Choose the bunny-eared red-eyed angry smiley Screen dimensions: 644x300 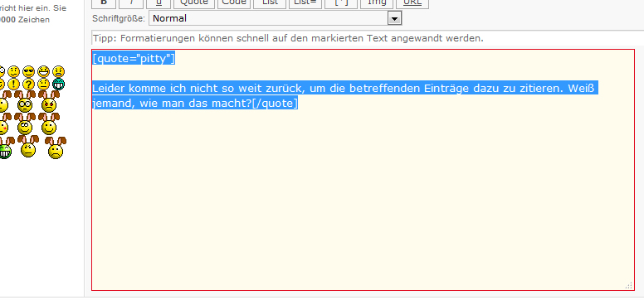coord(49,101)
